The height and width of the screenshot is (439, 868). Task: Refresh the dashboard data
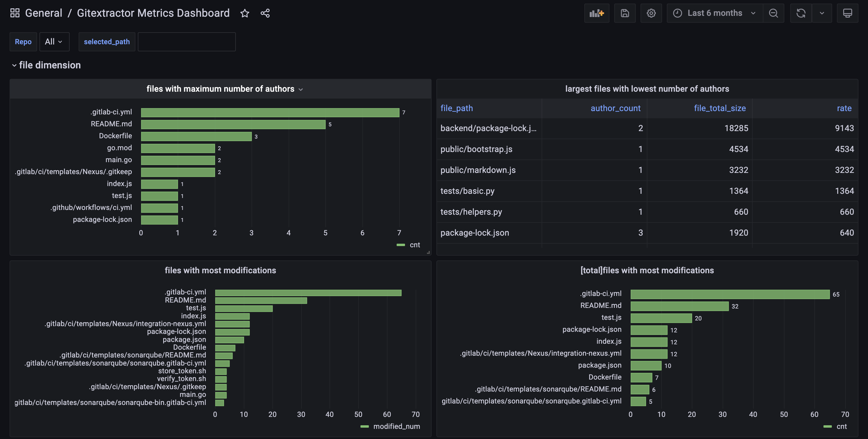[x=801, y=13]
